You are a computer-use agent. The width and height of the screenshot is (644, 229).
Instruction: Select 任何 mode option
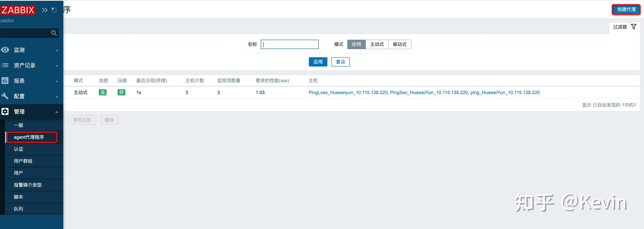(356, 44)
